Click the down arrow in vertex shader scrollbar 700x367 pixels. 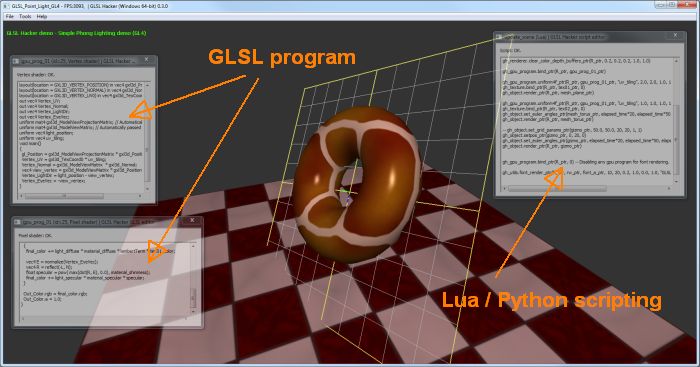[x=147, y=189]
